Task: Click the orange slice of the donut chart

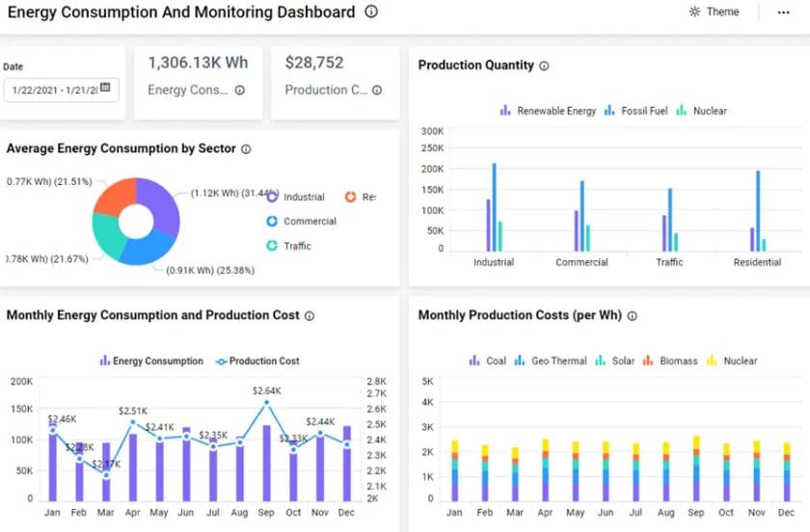Action: [x=117, y=196]
